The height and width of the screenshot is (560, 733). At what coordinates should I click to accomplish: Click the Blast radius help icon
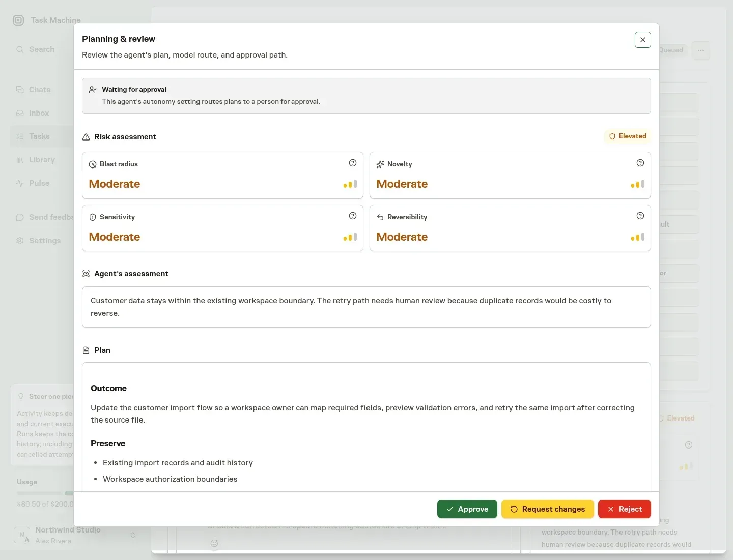353,163
